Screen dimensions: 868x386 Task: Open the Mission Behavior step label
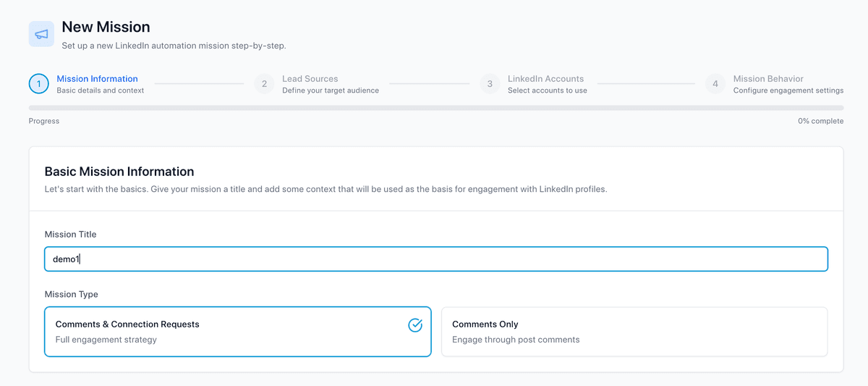768,79
